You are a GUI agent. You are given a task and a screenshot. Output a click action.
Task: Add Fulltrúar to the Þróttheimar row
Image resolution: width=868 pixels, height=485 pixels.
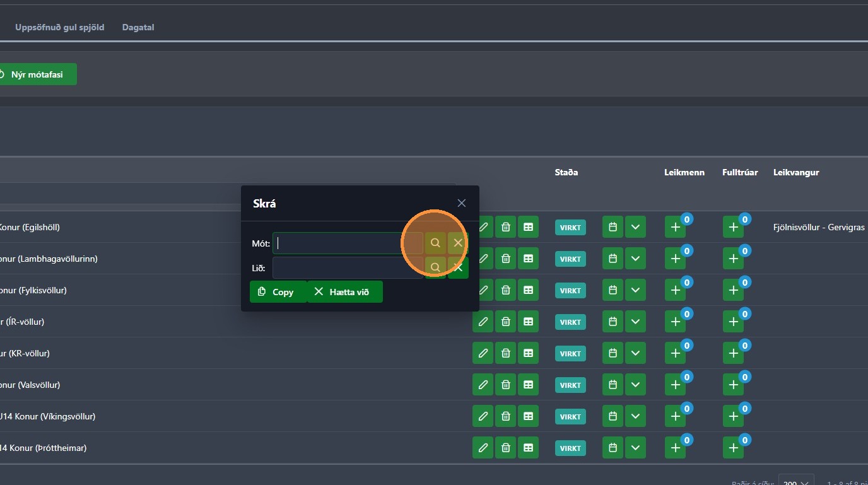[x=733, y=448]
